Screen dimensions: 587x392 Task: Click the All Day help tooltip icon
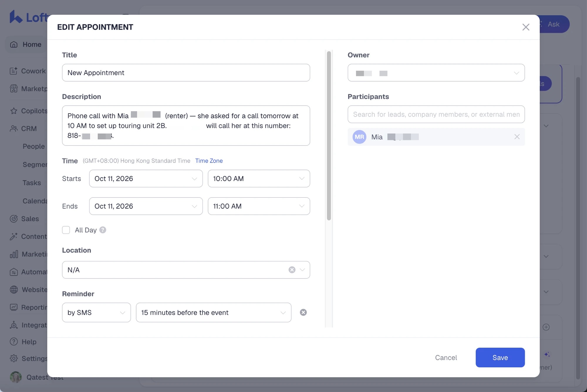[x=102, y=230]
